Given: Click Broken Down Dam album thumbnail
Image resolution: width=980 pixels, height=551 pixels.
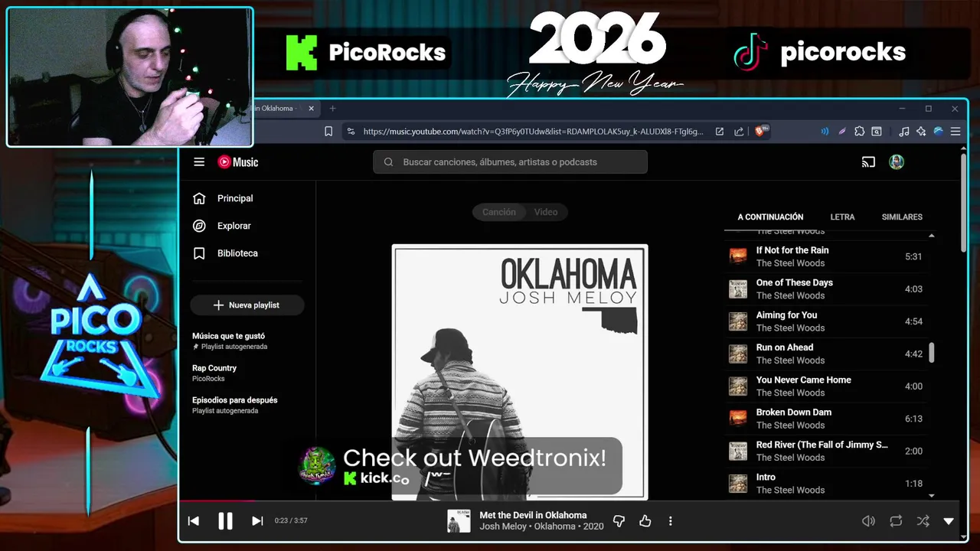Looking at the screenshot, I should click(738, 419).
